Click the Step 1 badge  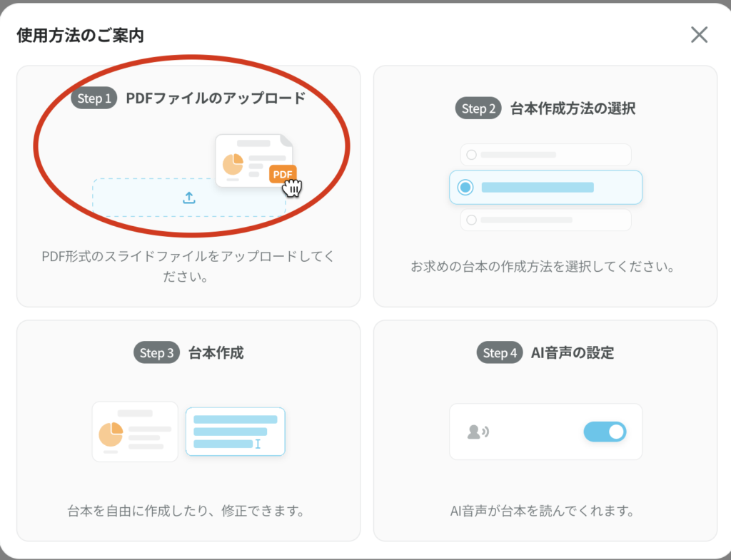tap(94, 98)
